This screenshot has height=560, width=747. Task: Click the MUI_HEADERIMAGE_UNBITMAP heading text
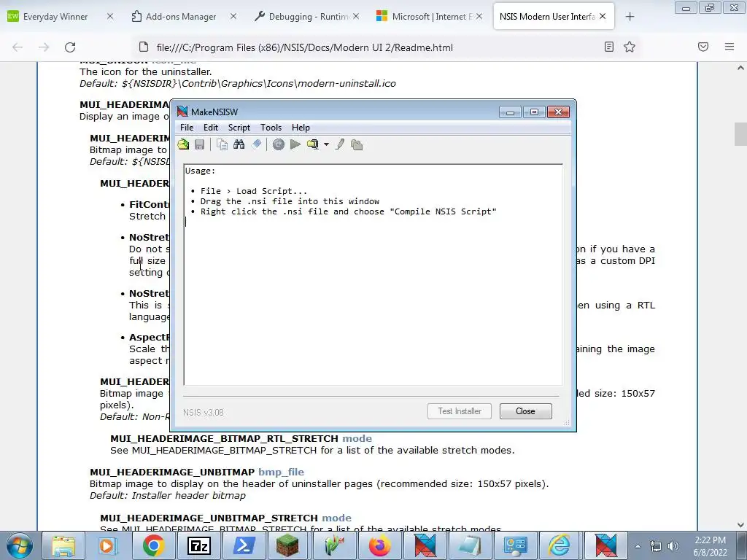pyautogui.click(x=172, y=472)
